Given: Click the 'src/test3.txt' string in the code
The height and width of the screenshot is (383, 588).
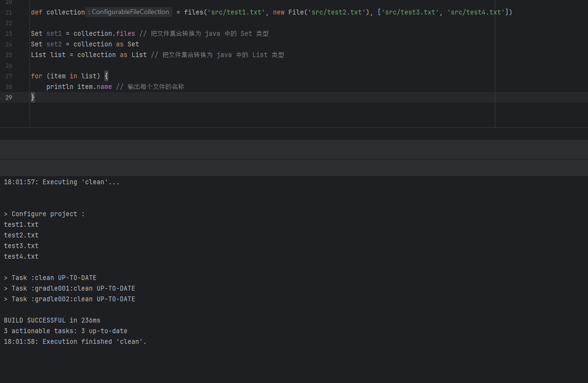Looking at the screenshot, I should click(410, 12).
